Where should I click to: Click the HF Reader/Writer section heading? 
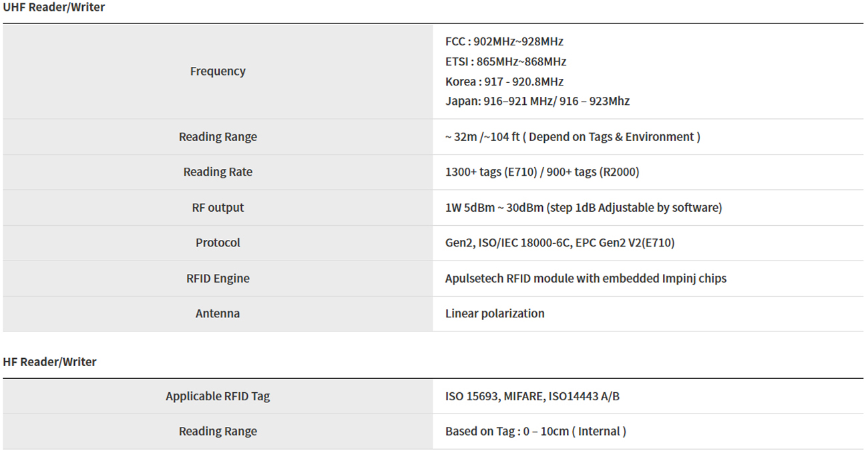tap(50, 362)
